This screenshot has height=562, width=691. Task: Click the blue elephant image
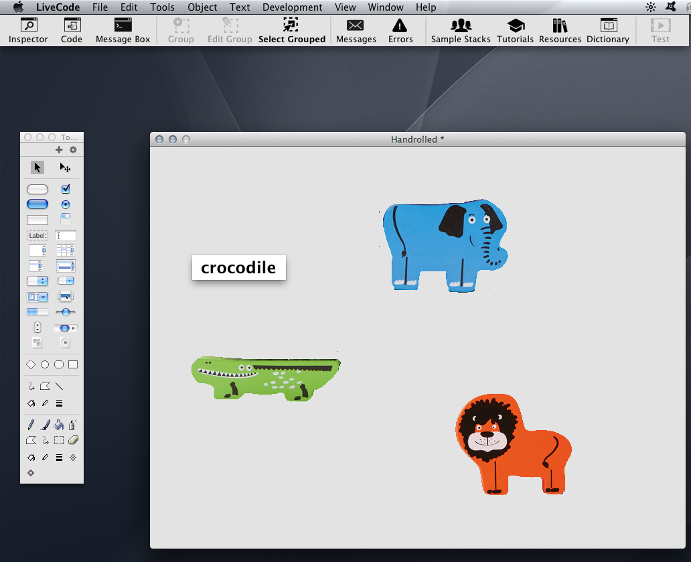pyautogui.click(x=440, y=245)
